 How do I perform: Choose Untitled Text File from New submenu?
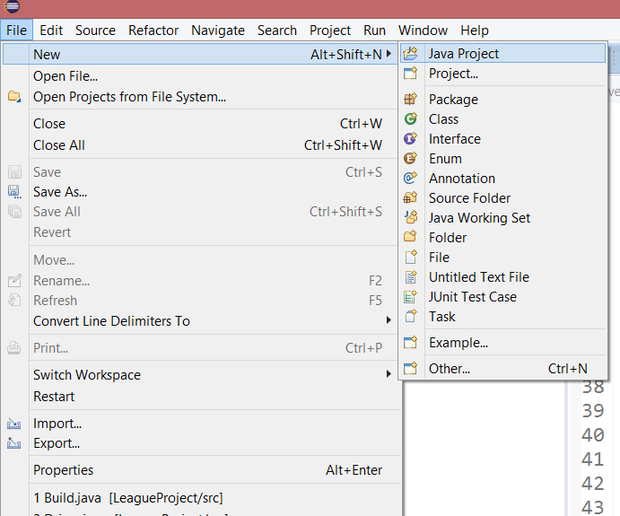coord(479,277)
